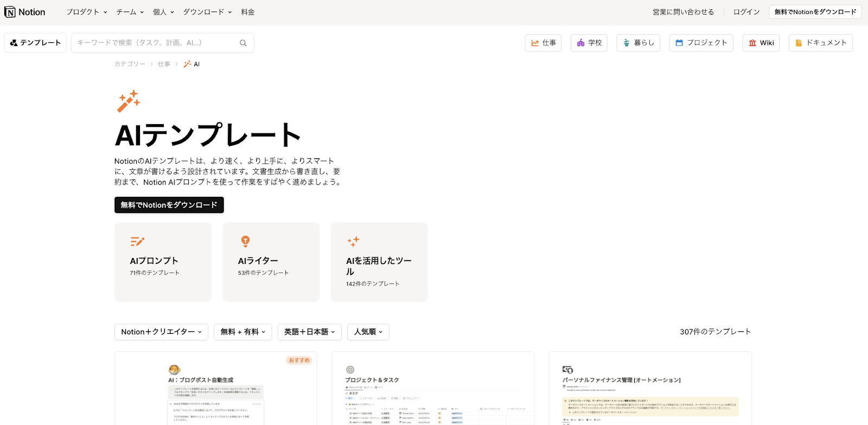
Task: Expand the プロダクト menu
Action: [87, 12]
